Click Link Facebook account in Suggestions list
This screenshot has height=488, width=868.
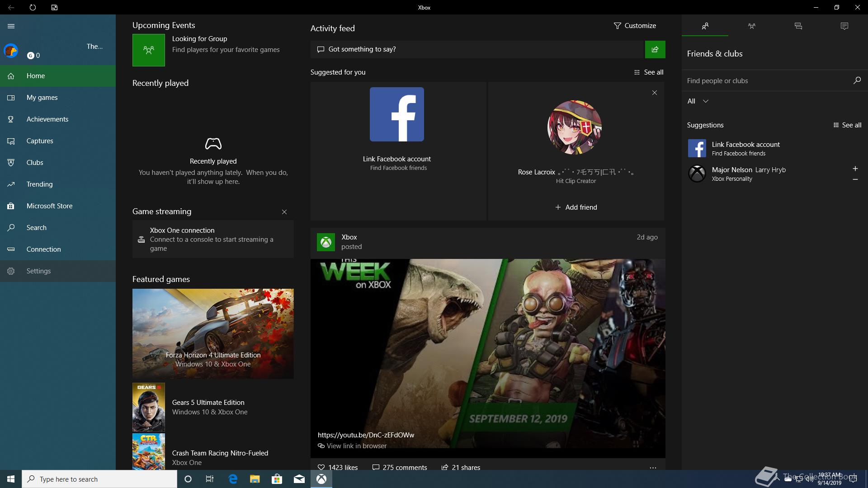pyautogui.click(x=774, y=148)
